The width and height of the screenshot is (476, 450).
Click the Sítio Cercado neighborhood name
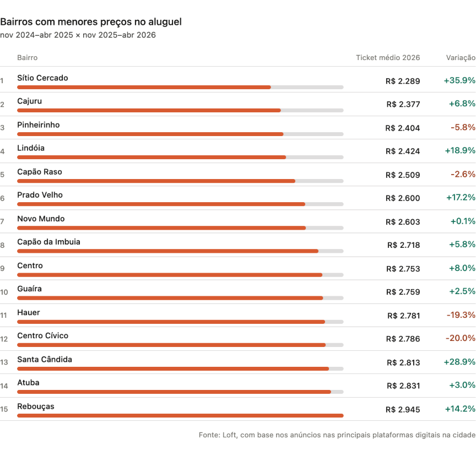click(42, 78)
